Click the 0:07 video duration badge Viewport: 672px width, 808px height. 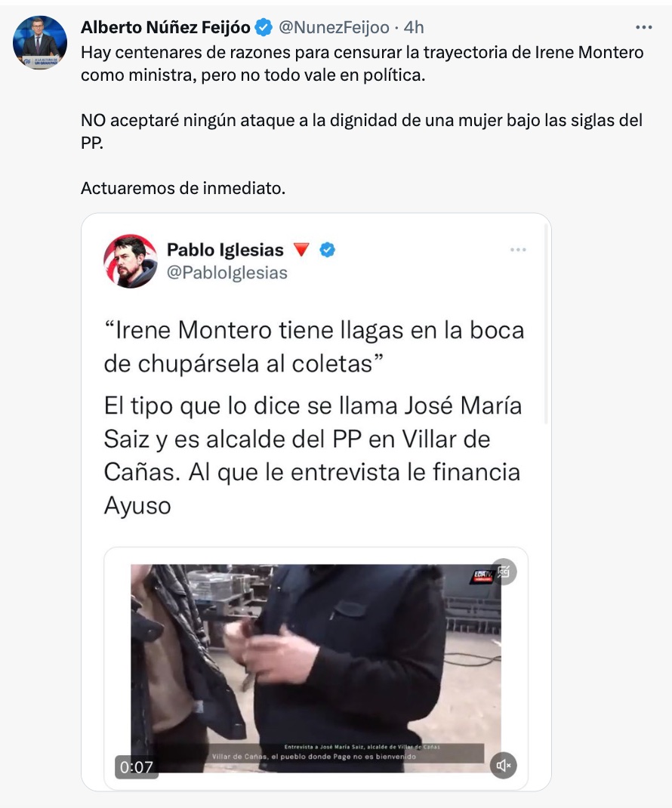(137, 767)
